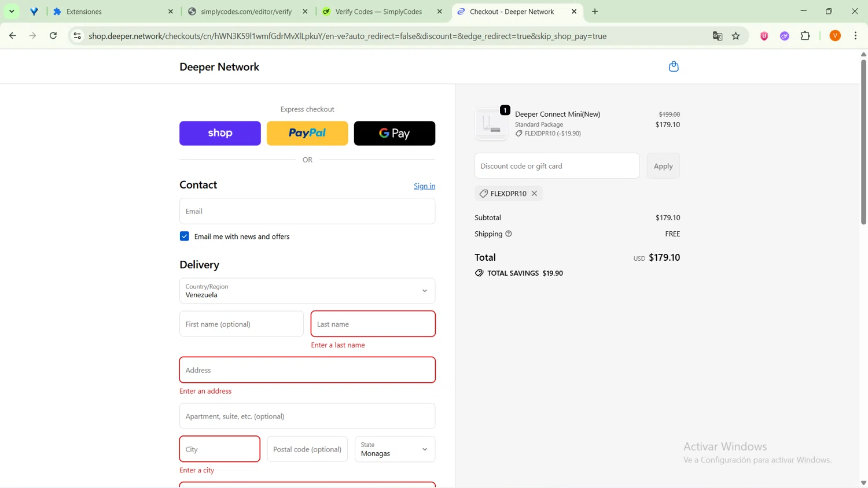Viewport: 868px width, 488px height.
Task: Focus the City input field
Action: click(220, 449)
